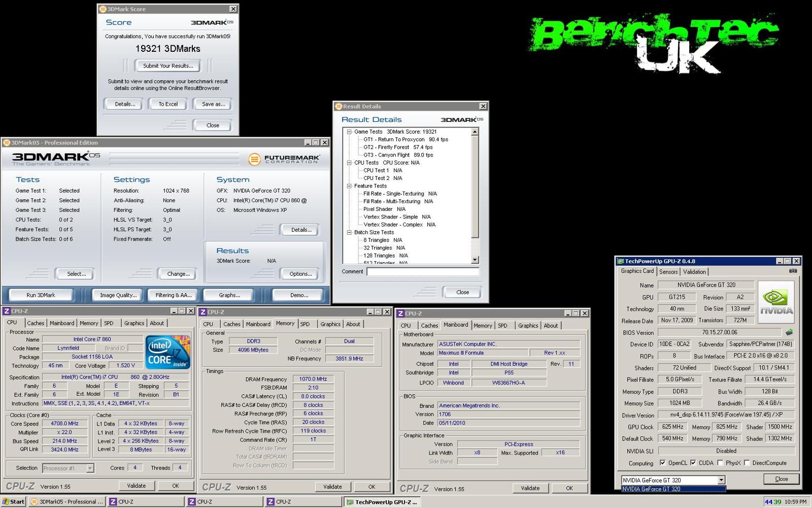Click the Save as button in Score window

(x=213, y=104)
